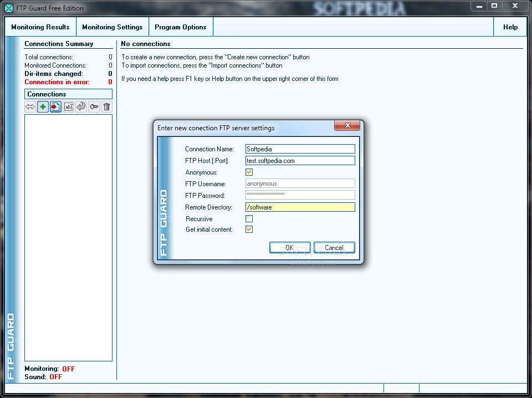Click the 'Remote Directory:' label in dialog
The width and height of the screenshot is (532, 398).
pos(209,207)
